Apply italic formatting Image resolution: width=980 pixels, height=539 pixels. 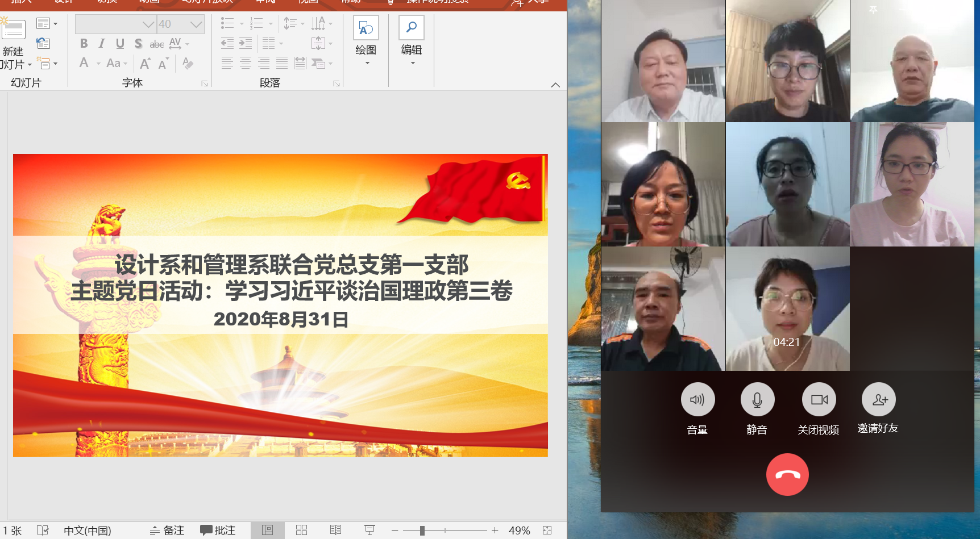(101, 43)
